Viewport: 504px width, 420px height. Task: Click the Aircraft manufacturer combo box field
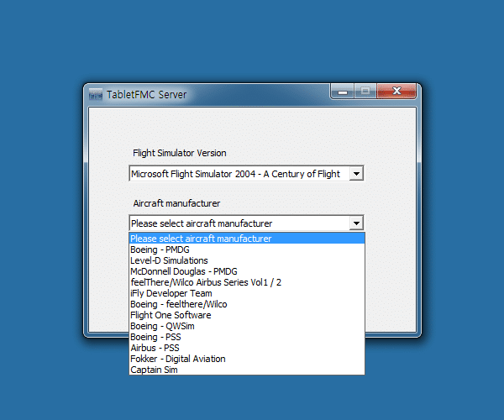[237, 223]
